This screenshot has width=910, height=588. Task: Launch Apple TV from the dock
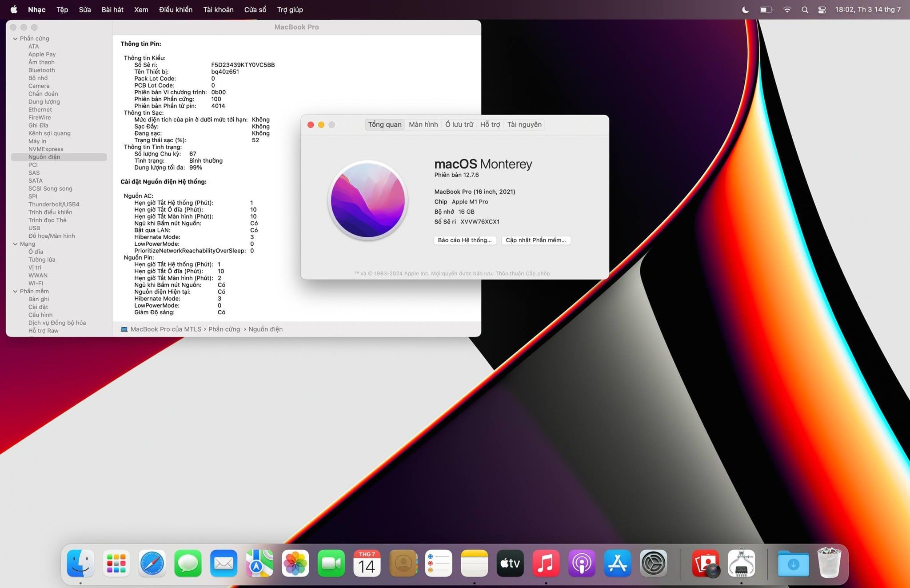tap(510, 563)
